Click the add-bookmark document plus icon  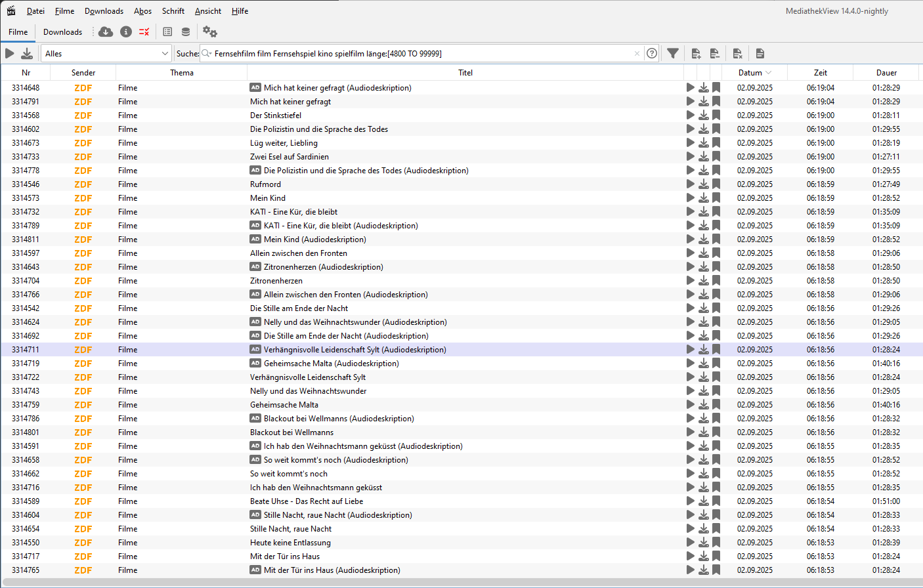[697, 53]
